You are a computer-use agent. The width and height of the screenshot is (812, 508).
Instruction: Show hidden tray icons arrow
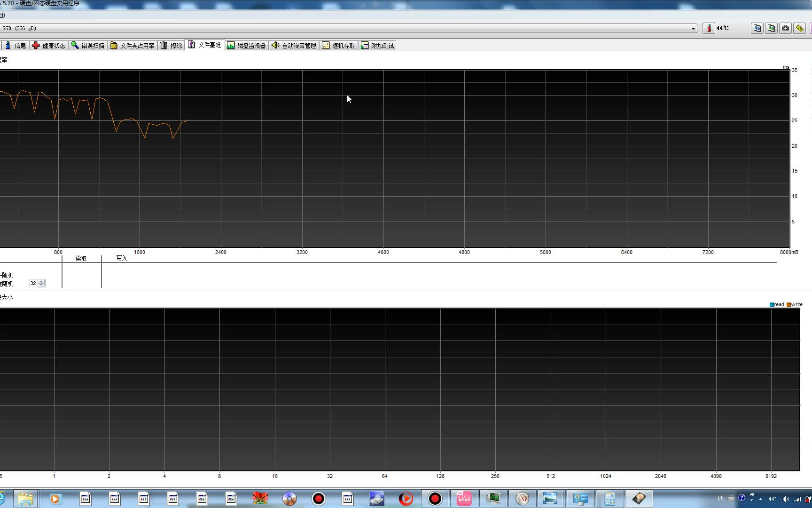[x=760, y=499]
